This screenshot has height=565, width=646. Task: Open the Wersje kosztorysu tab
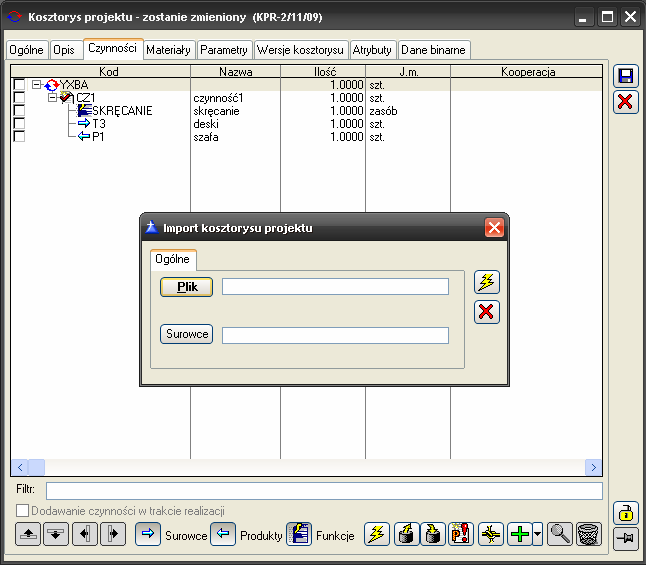(300, 50)
